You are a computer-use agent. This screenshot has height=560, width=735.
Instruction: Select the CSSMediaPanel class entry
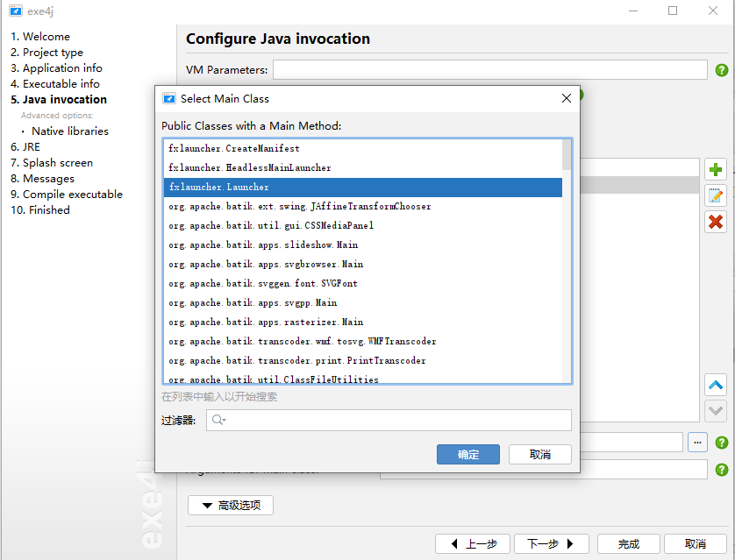coord(363,226)
